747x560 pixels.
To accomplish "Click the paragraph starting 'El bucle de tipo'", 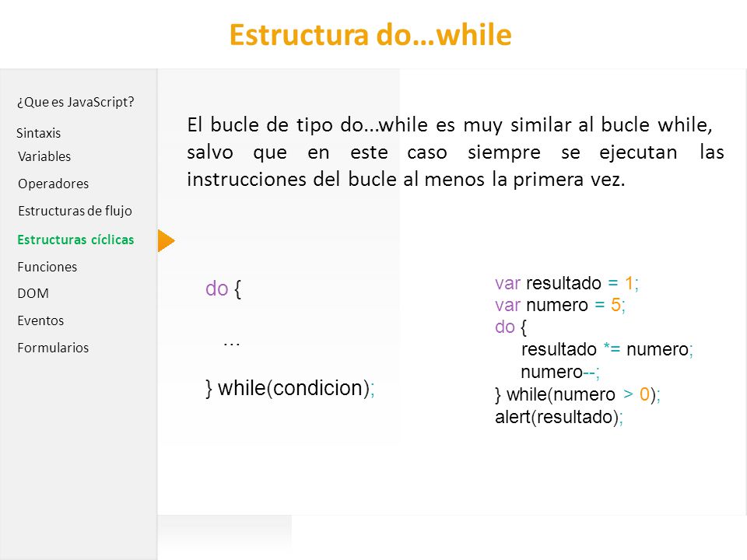I will click(455, 152).
